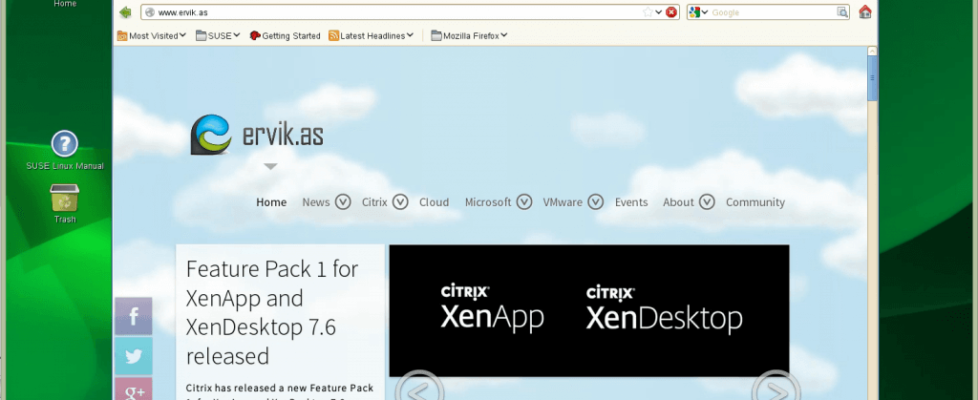Expand the News submenu chevron
The image size is (978, 400).
[343, 202]
